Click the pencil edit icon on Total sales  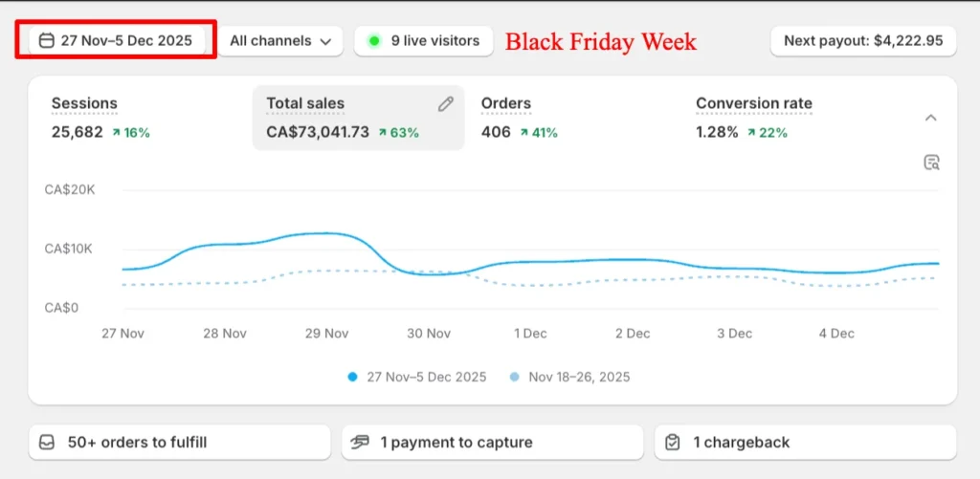[446, 104]
